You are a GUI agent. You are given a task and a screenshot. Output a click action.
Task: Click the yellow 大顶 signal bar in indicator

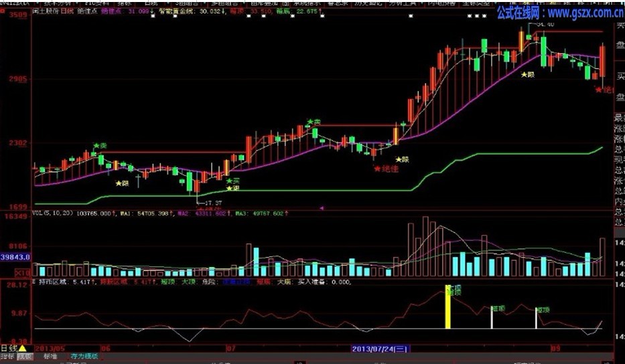447,306
